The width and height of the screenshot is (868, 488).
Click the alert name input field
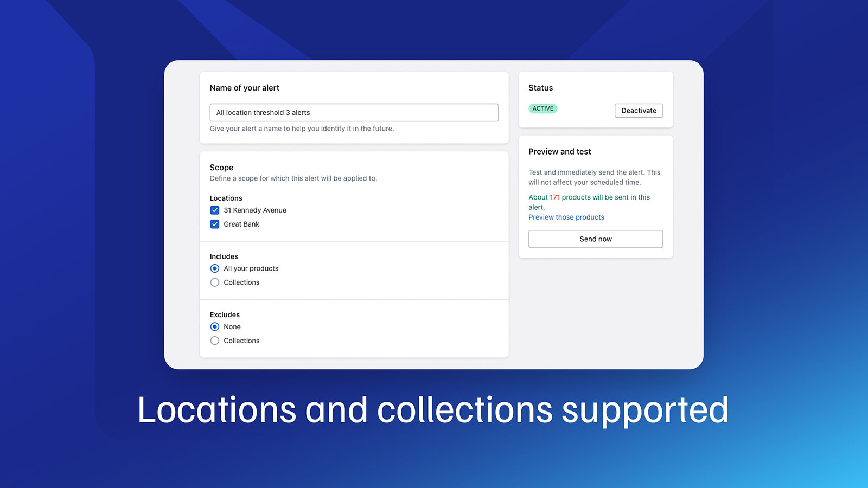354,112
